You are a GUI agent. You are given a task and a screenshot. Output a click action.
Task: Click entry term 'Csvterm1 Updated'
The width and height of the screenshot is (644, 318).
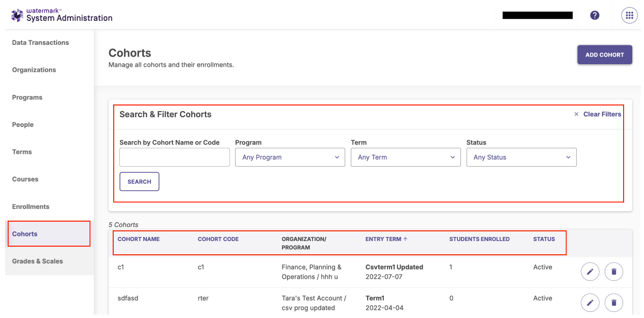[394, 267]
